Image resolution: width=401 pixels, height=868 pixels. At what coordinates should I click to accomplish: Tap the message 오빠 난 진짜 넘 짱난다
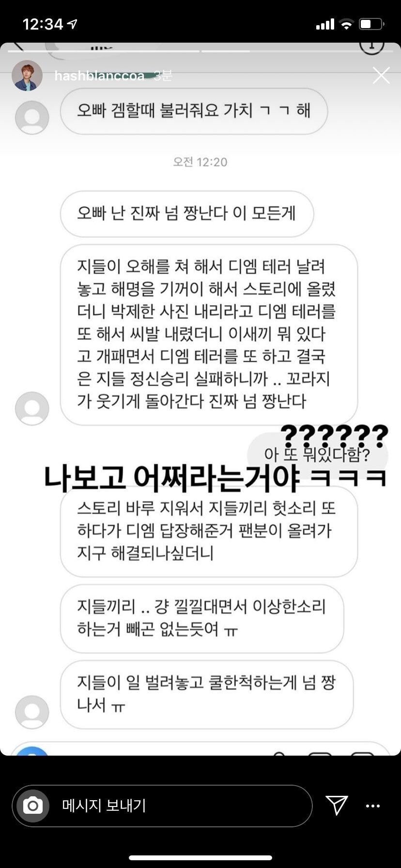pos(187,214)
